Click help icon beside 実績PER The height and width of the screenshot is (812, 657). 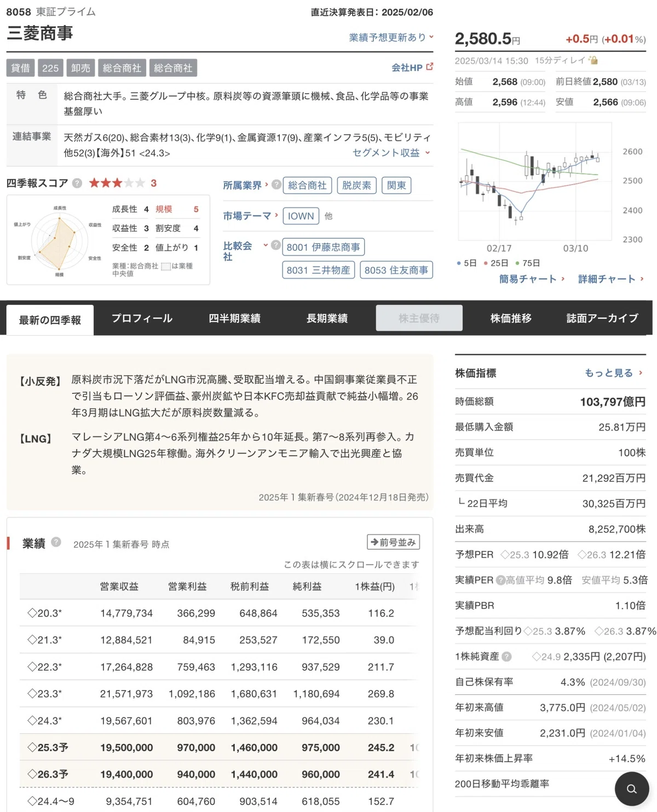click(500, 580)
